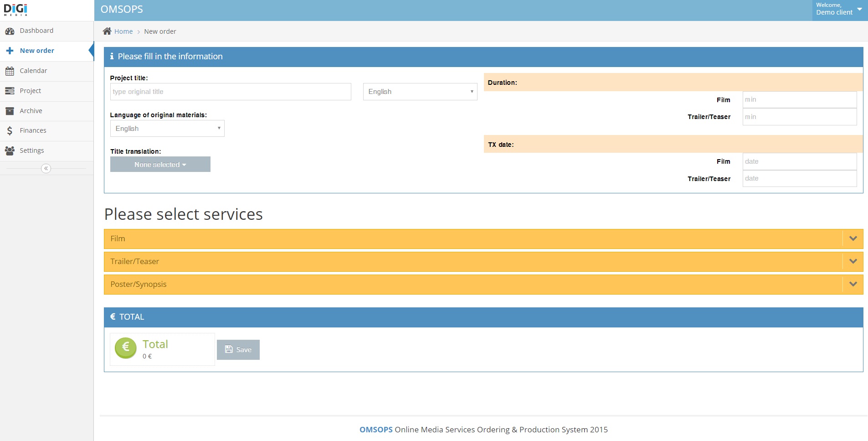Open the Title translation None selected dropdown
Image resolution: width=868 pixels, height=441 pixels.
tap(160, 165)
